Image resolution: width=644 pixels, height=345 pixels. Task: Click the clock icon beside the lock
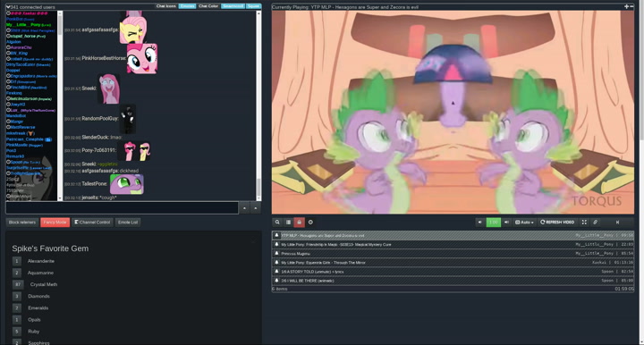tap(310, 222)
